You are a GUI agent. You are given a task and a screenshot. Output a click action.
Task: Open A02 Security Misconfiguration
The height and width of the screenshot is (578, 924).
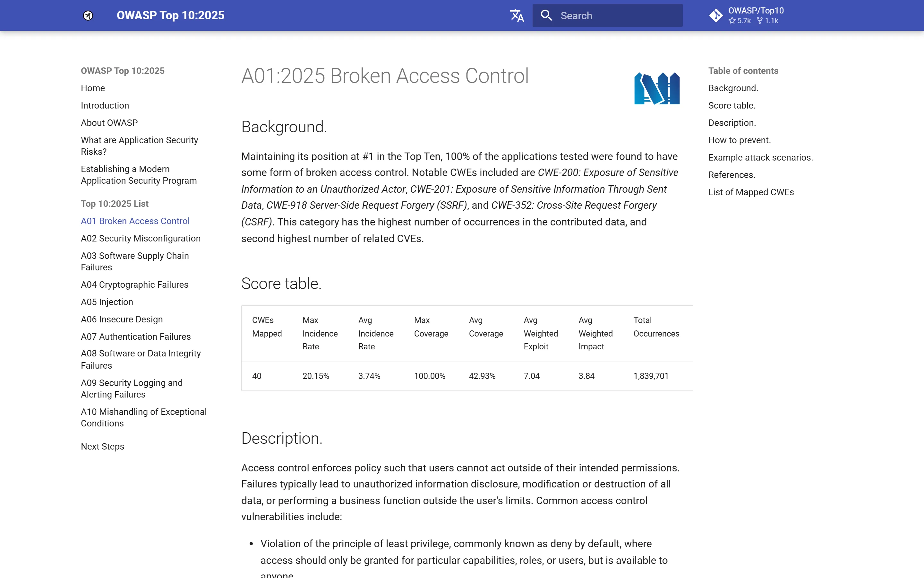point(141,238)
